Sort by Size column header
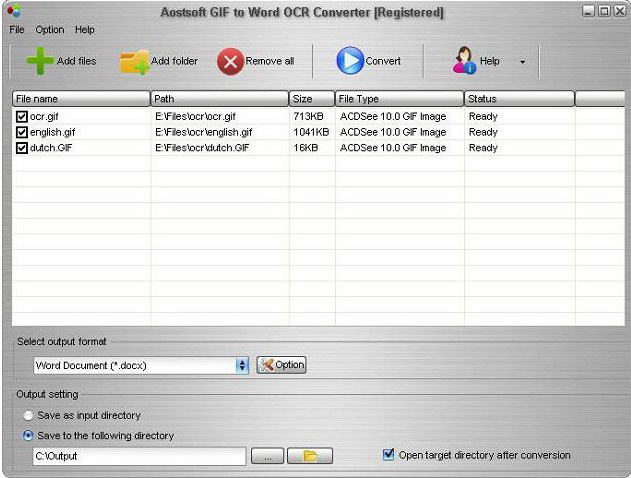The height and width of the screenshot is (478, 631). pyautogui.click(x=312, y=99)
